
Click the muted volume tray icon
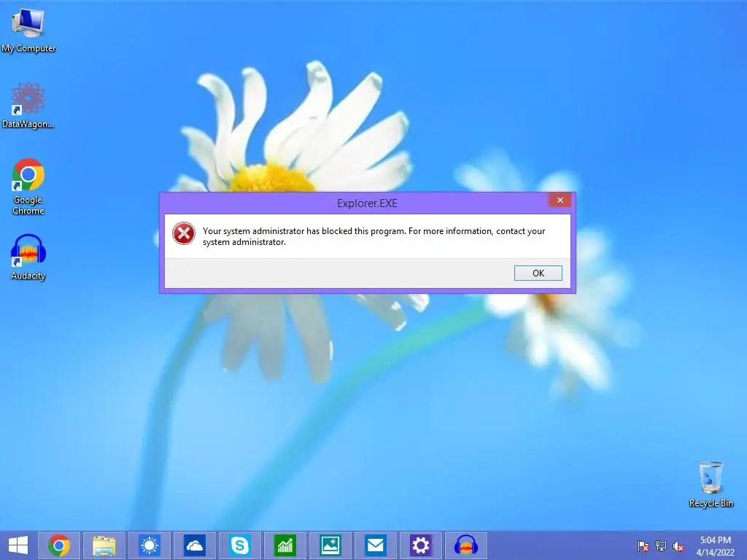[678, 546]
